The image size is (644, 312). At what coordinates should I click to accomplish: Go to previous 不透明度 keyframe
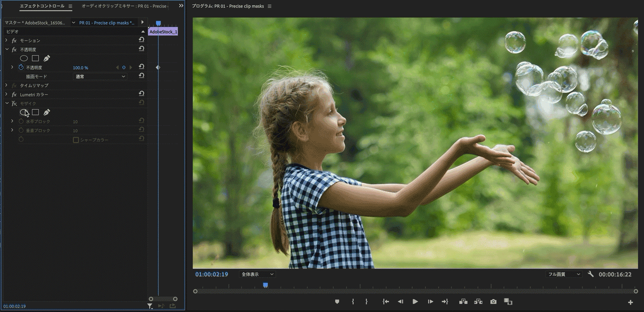click(117, 67)
